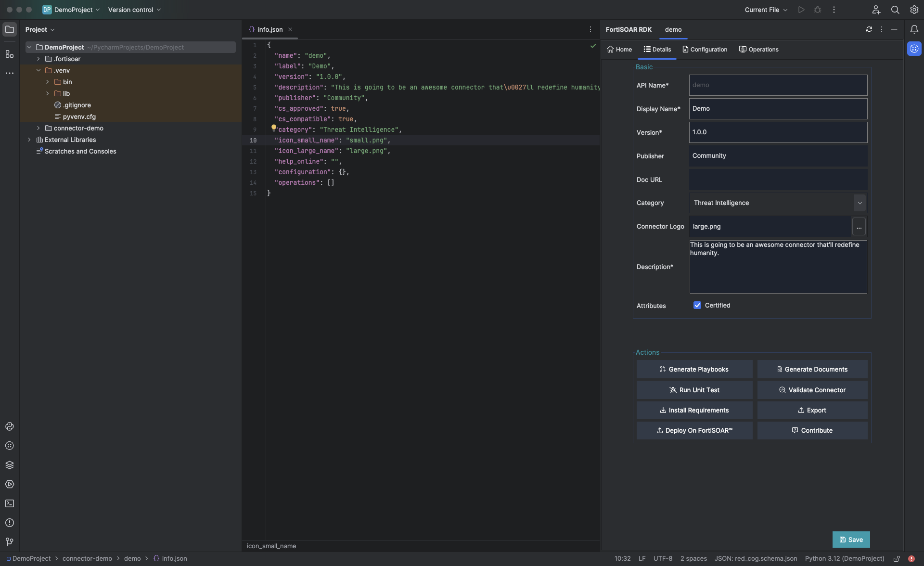Screen dimensions: 924x566
Task: Expand the connector-demo folder
Action: tap(38, 128)
